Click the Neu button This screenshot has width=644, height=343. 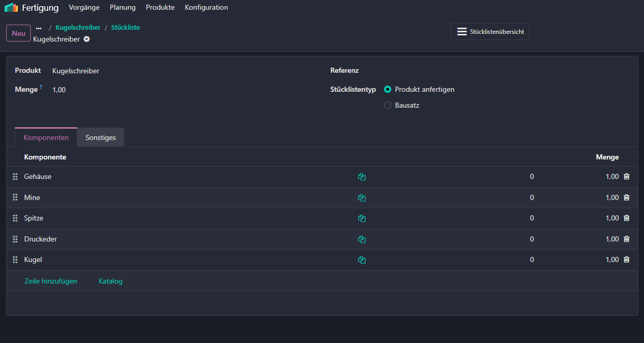18,33
